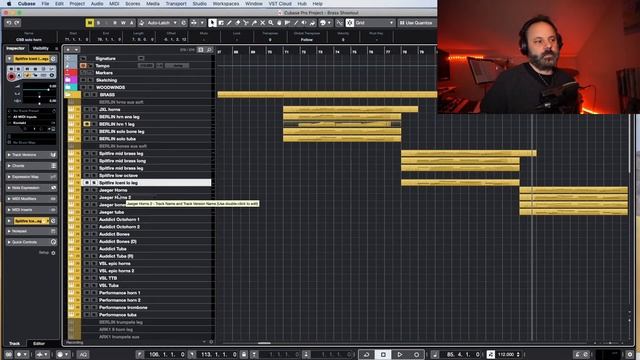The height and width of the screenshot is (360, 640).
Task: Open the Transport menu
Action: [176, 4]
